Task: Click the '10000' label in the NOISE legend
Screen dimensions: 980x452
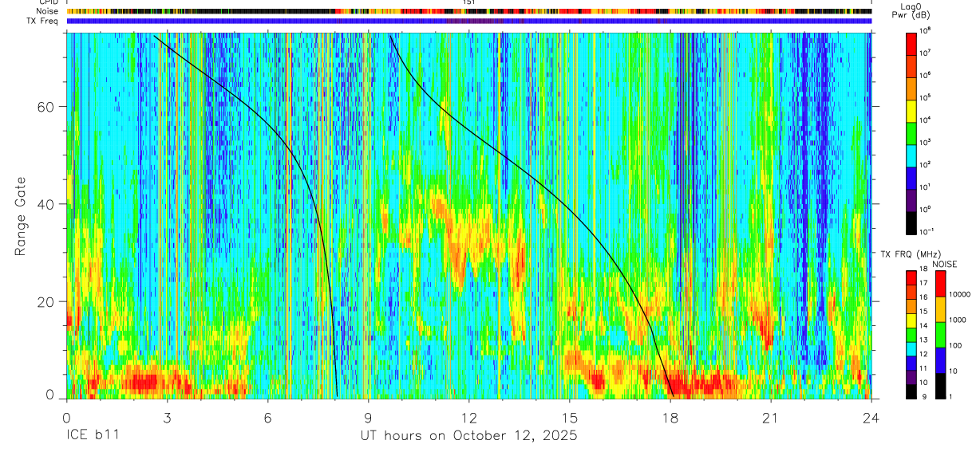Action: tap(960, 294)
